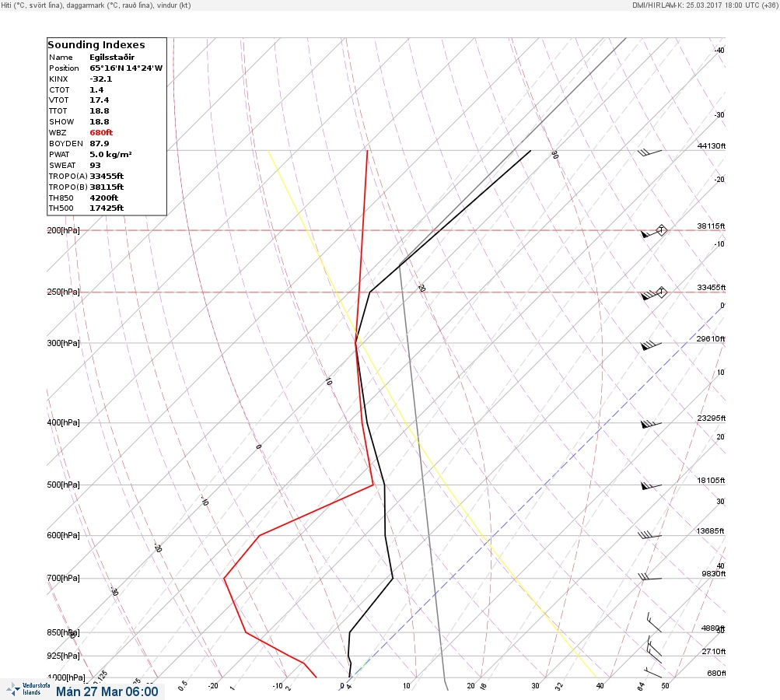
Task: Click the 500[hPa] pressure label
Action: click(x=63, y=485)
